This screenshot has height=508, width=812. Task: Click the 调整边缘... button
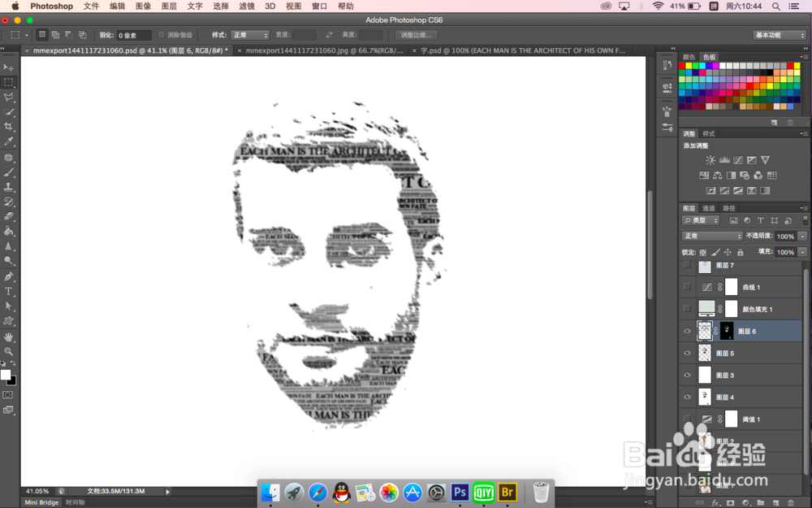pyautogui.click(x=416, y=35)
